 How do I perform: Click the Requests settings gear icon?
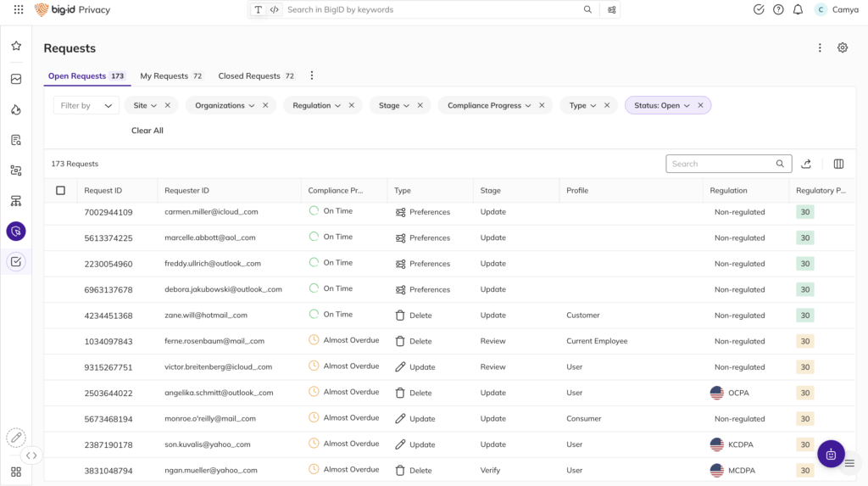[843, 48]
